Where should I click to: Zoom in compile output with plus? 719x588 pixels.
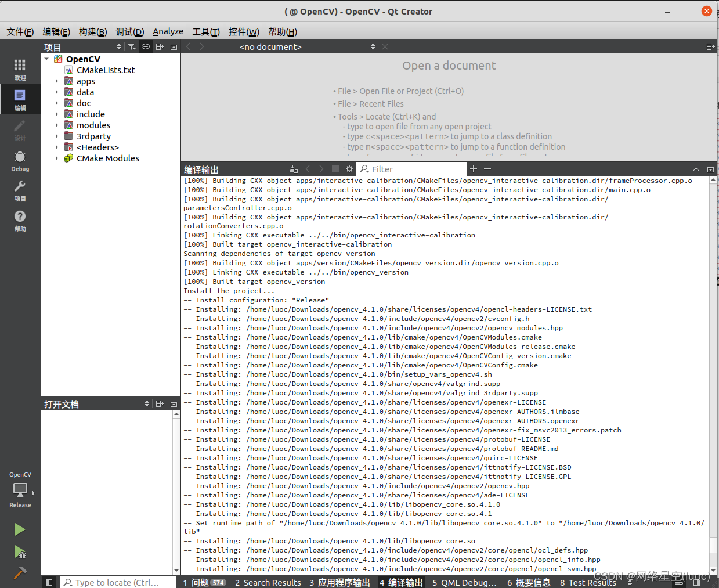(474, 169)
